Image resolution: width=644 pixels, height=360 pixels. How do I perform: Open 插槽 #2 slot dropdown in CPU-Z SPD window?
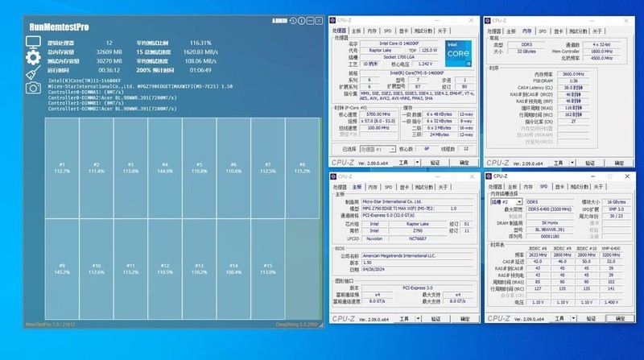(x=506, y=202)
